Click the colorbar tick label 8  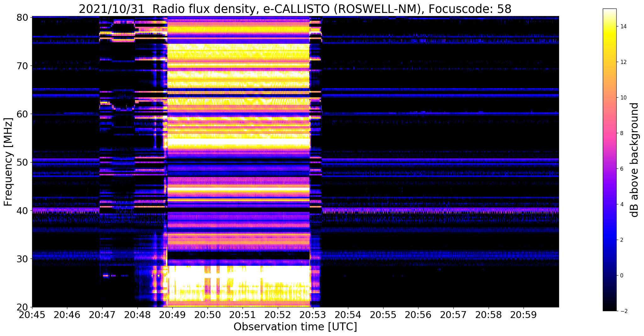pos(621,133)
